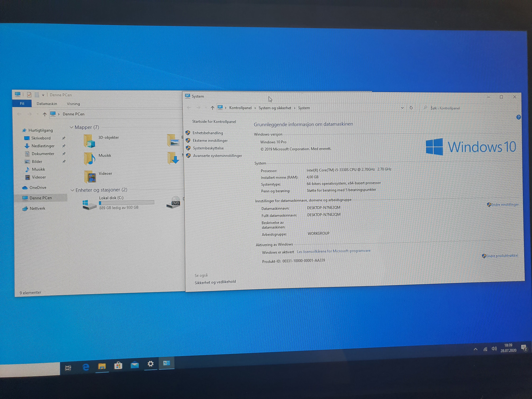
Task: Select Pictures folder icon partially hidden in Mapper
Action: pyautogui.click(x=174, y=140)
